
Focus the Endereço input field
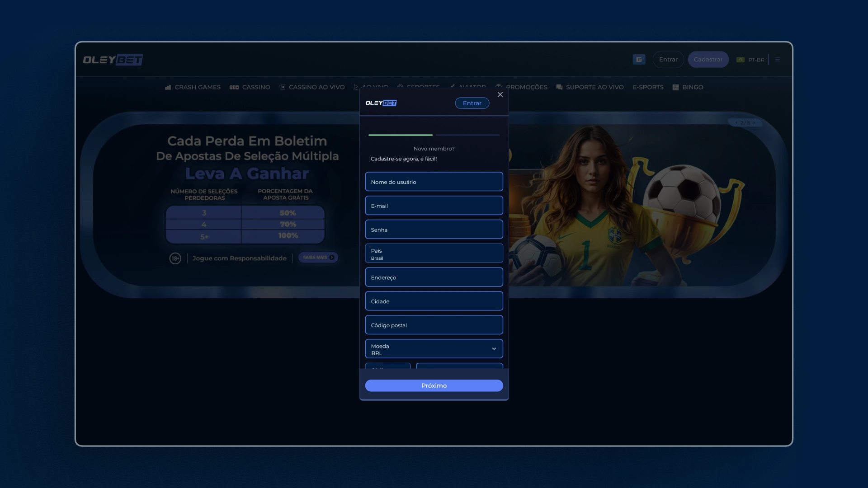coord(434,277)
